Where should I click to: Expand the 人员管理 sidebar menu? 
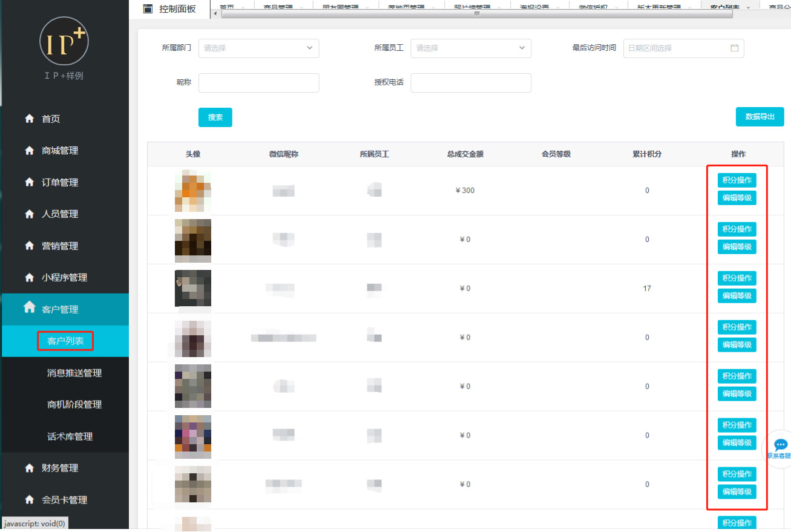60,214
